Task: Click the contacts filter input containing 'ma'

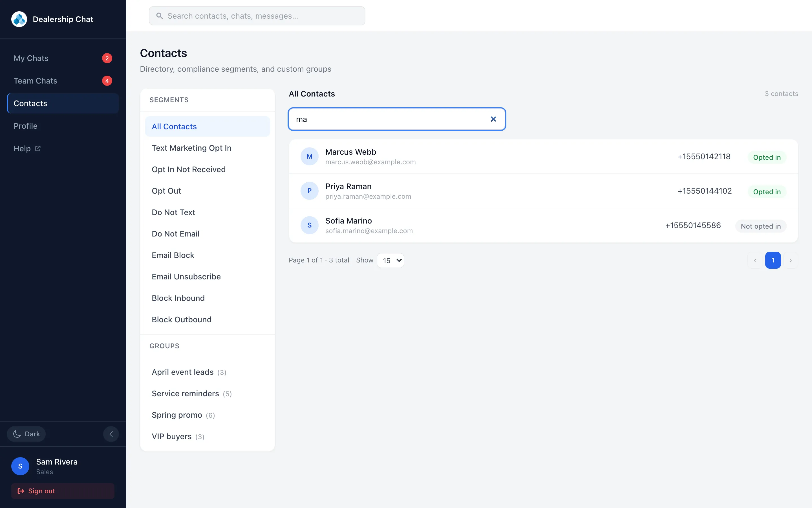Action: (397, 119)
